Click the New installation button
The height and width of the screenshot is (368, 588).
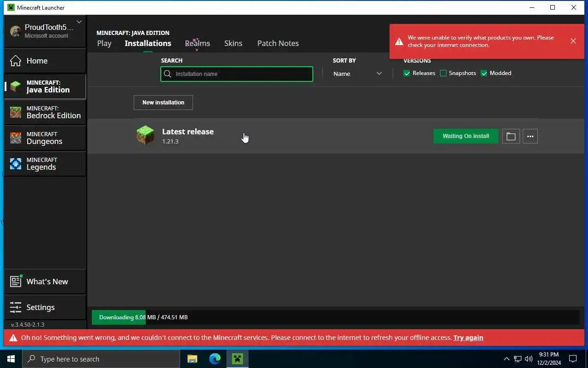[x=163, y=103]
